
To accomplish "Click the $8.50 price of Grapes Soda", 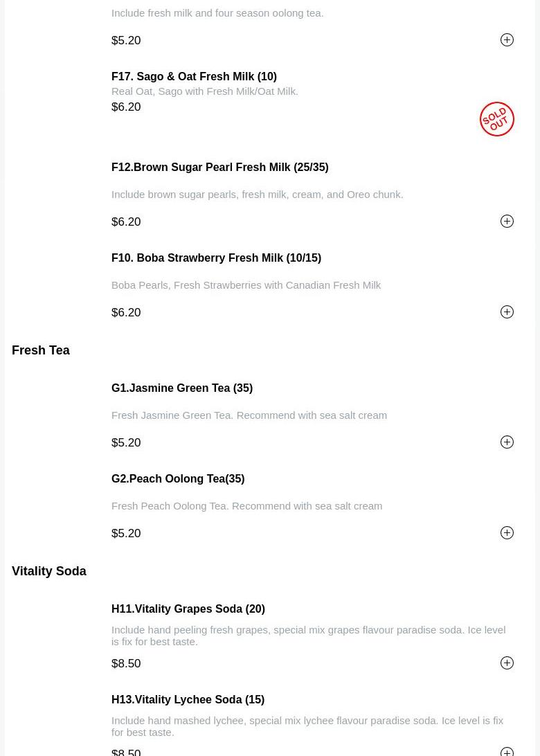I will pyautogui.click(x=126, y=664).
